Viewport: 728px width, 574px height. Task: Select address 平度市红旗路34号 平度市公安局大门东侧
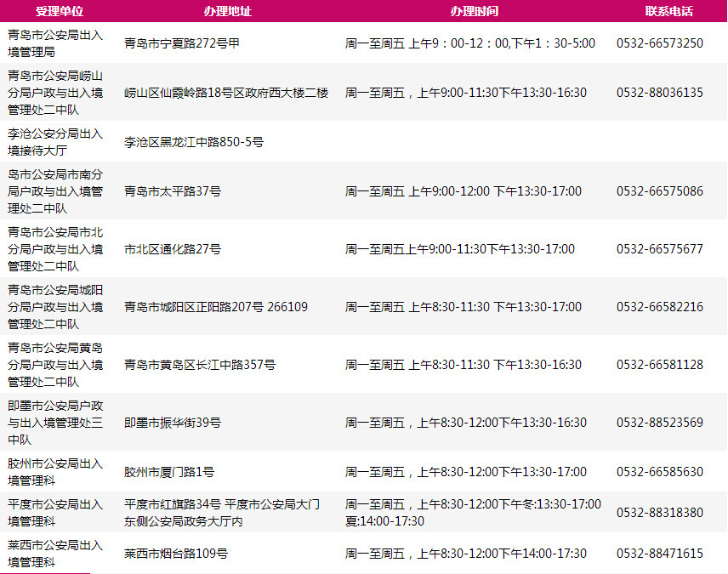click(x=222, y=513)
